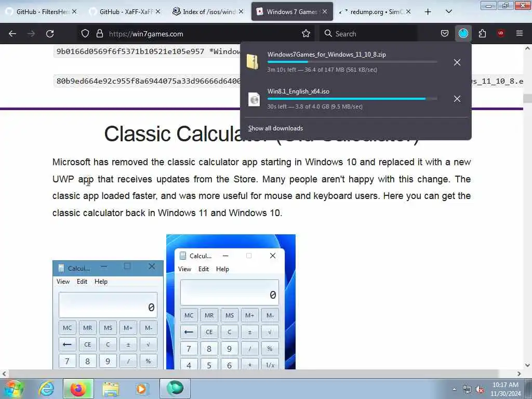Click the 9b0166d0569f hash line
532x399 pixels.
click(x=147, y=51)
